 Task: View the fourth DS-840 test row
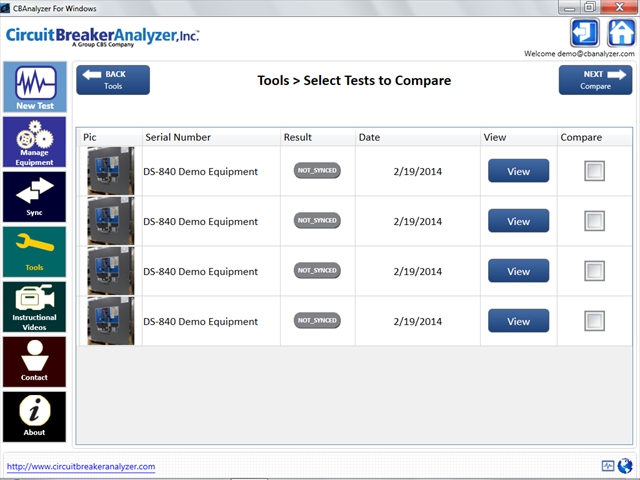518,321
